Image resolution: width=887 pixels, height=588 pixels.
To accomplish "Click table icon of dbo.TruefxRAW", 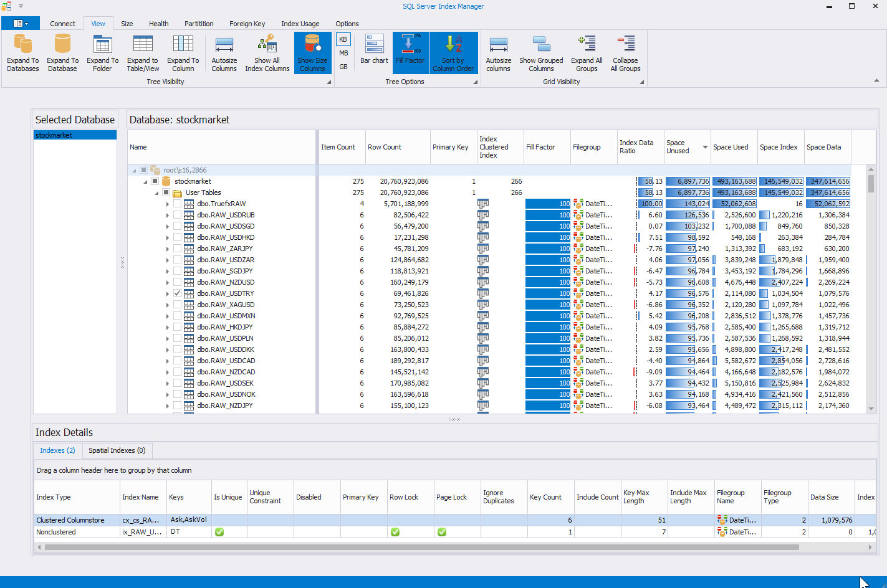I will click(189, 204).
